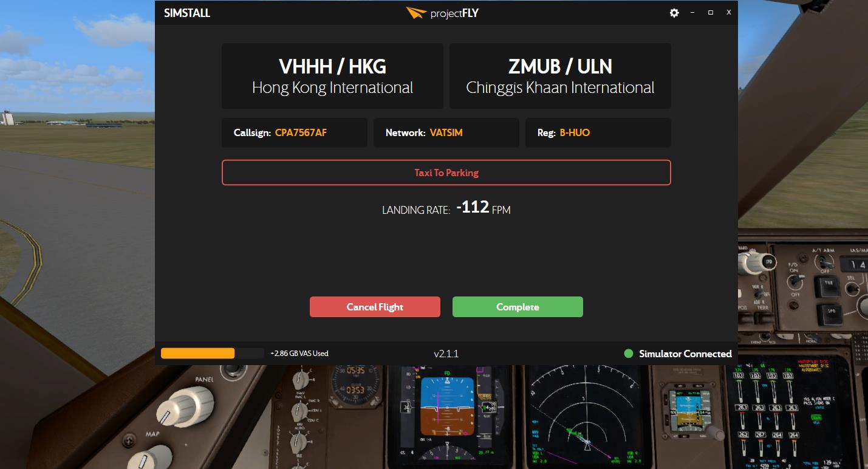Click the callsign value CPA7567AF
The image size is (868, 469).
(x=301, y=132)
